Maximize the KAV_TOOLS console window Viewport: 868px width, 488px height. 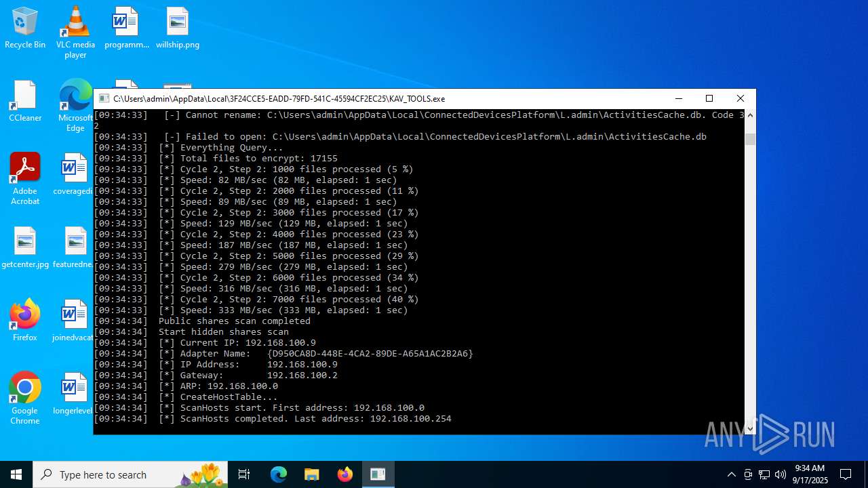click(709, 98)
